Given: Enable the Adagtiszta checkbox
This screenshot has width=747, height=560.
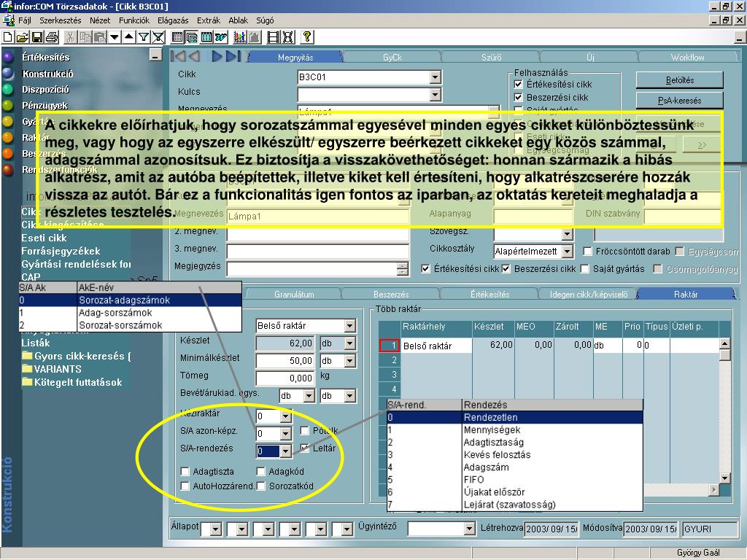Looking at the screenshot, I should click(x=185, y=472).
